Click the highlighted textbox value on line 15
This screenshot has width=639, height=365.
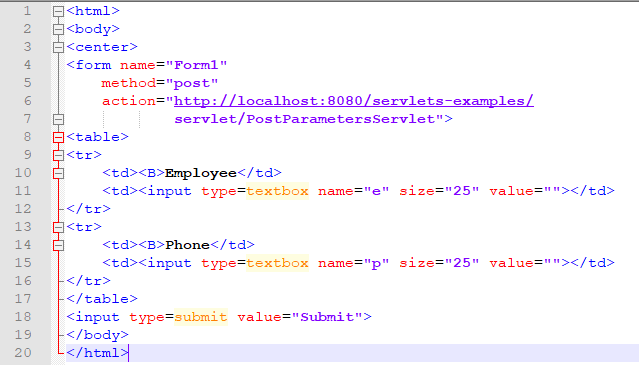point(278,263)
